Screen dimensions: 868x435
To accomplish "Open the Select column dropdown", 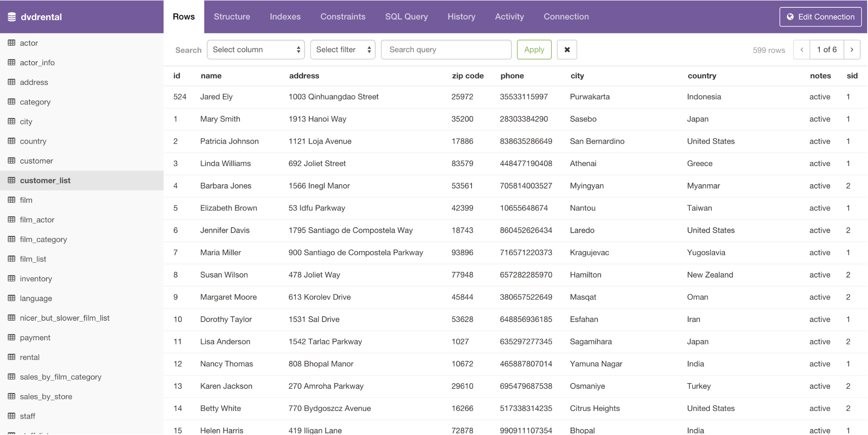I will (x=256, y=49).
